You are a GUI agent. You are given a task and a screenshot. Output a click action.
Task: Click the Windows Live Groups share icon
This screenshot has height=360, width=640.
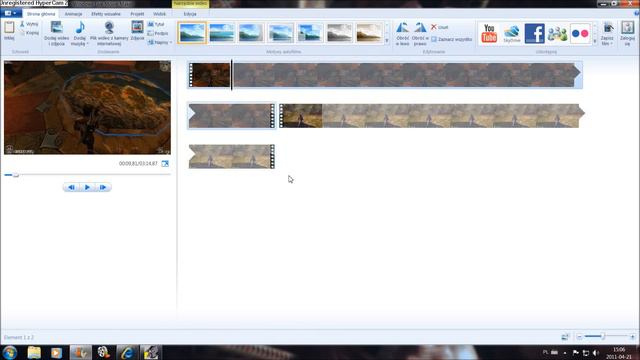click(x=557, y=33)
